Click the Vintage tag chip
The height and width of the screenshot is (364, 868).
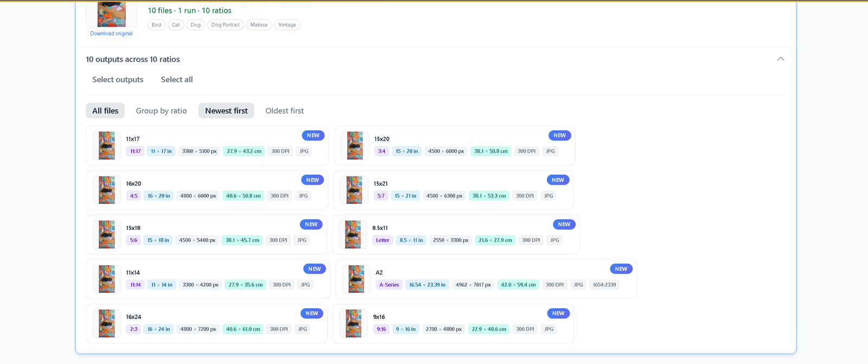(x=287, y=25)
